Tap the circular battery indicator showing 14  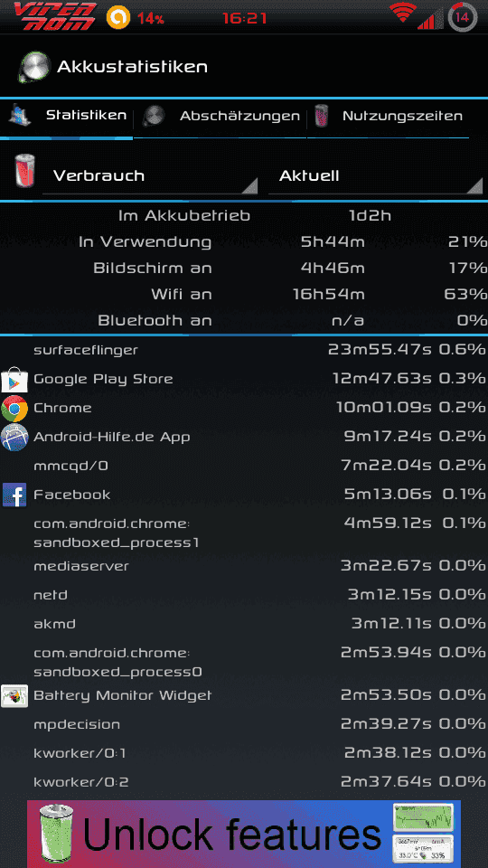pos(462,17)
